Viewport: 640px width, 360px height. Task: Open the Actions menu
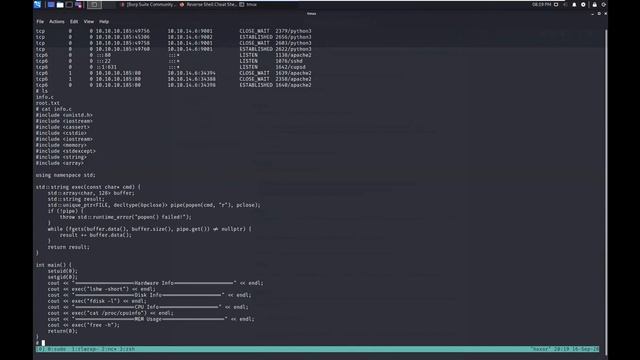[57, 22]
